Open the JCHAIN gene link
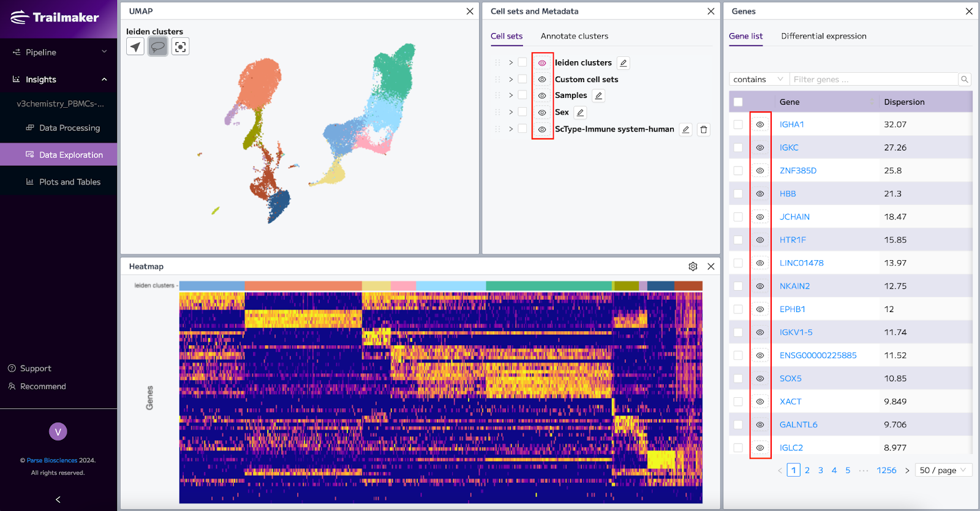Viewport: 980px width, 511px height. (x=794, y=217)
